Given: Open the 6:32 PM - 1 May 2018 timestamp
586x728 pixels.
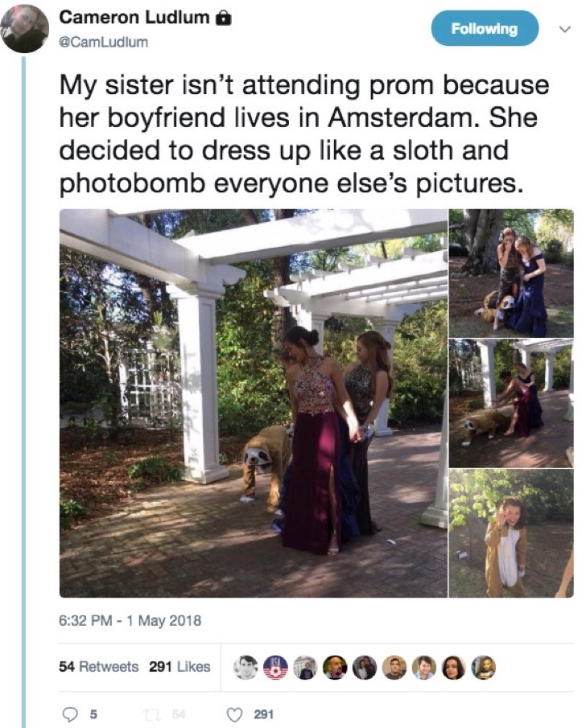Looking at the screenshot, I should point(130,620).
